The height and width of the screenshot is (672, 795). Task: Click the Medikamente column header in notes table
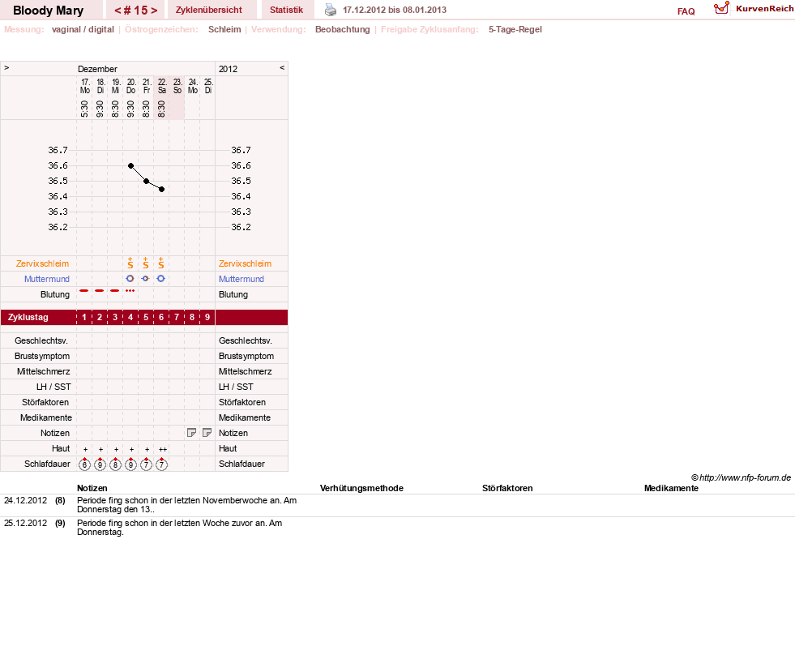(x=671, y=488)
